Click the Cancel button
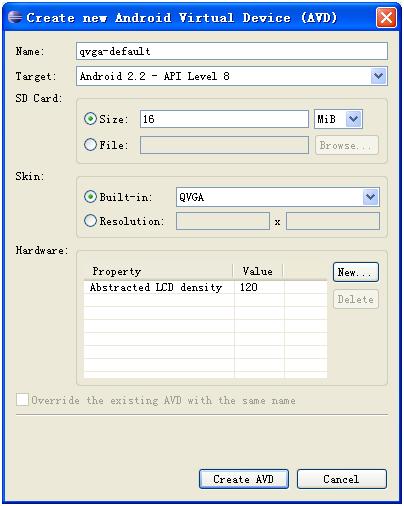 [x=342, y=479]
